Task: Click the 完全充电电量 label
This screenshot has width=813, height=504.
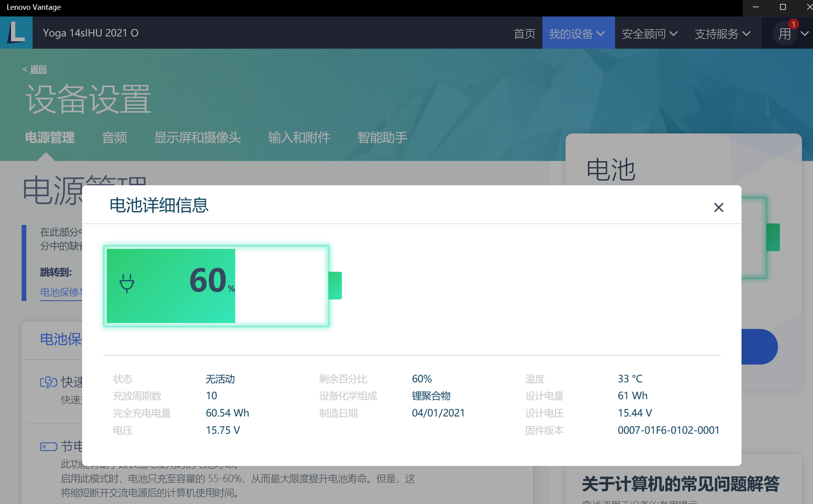Action: pos(142,413)
